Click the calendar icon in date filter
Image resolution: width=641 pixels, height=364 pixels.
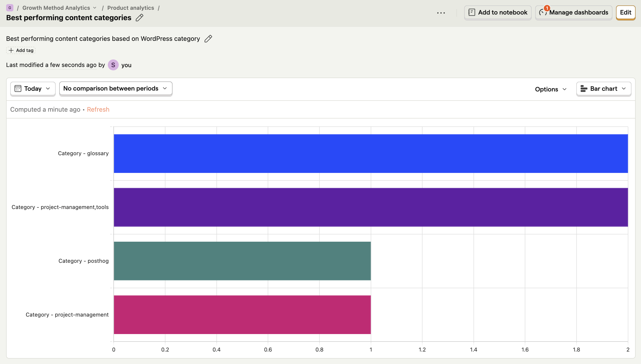pos(18,89)
